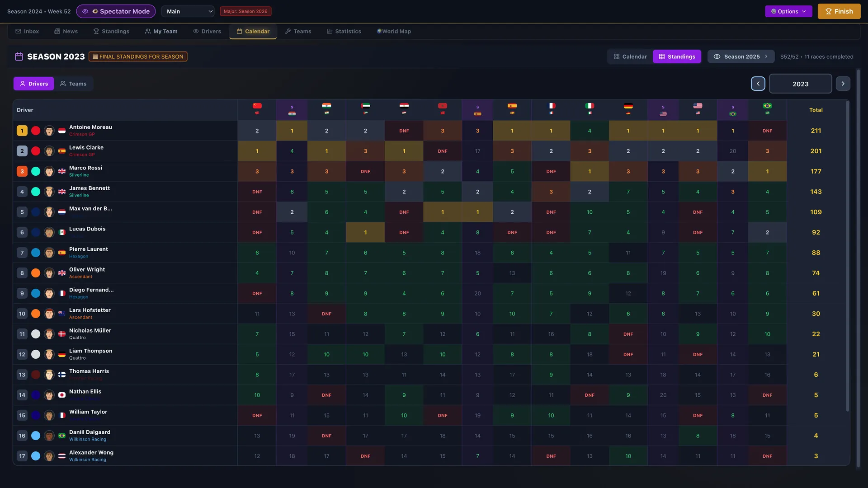Open the World Map view
Screen dimensions: 868x488
tap(394, 31)
